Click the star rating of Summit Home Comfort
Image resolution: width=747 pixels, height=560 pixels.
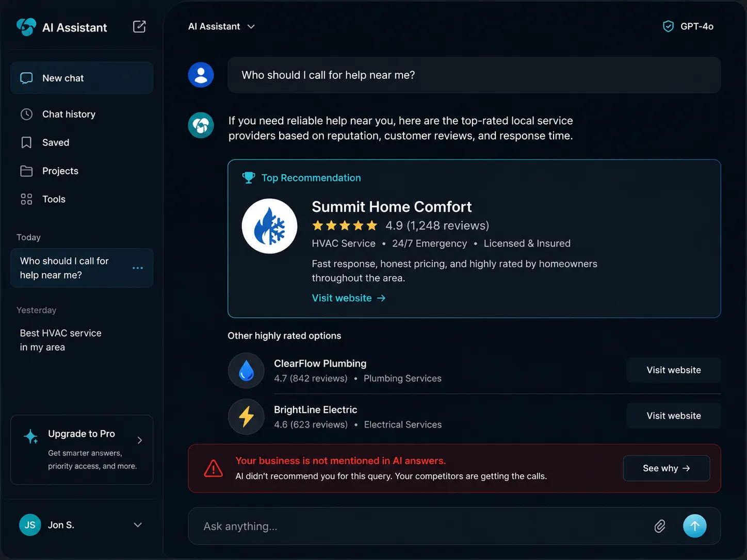[x=345, y=225]
